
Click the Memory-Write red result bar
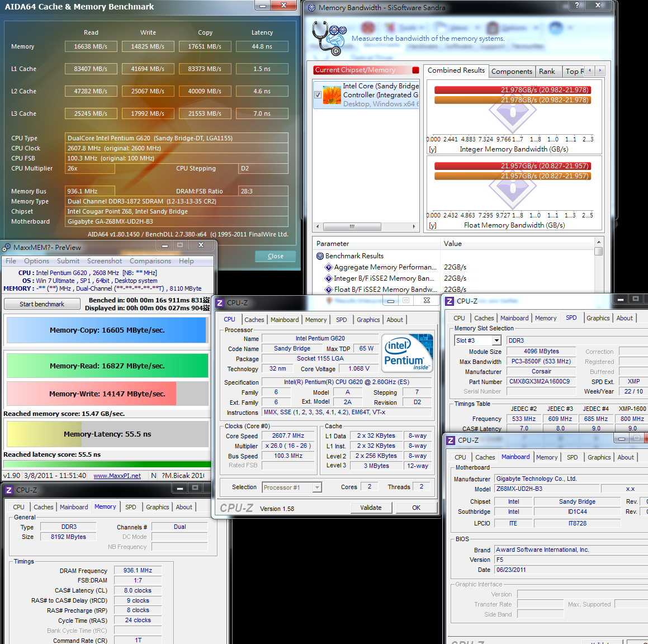pos(91,394)
